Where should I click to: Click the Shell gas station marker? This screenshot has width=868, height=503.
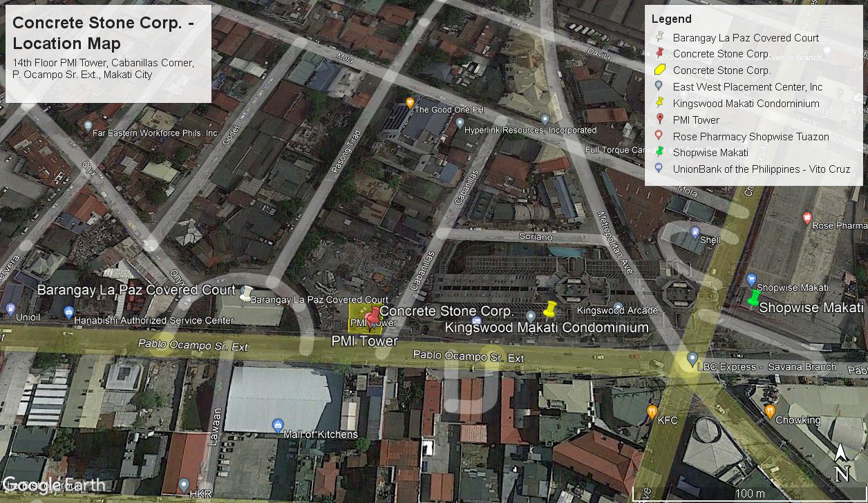(695, 233)
